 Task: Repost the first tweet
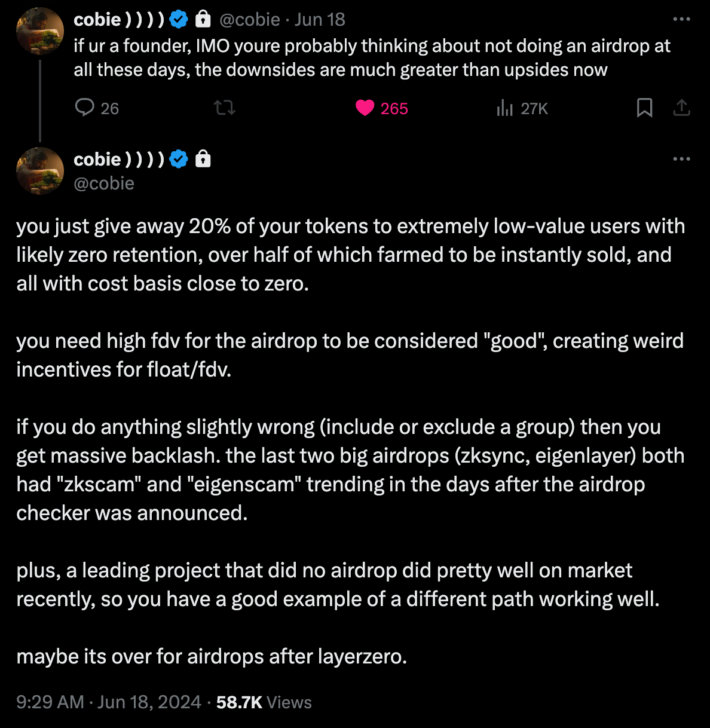pos(225,108)
